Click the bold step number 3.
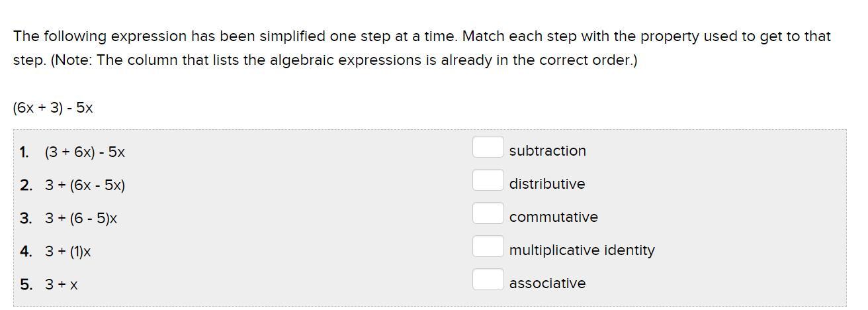 coord(26,219)
